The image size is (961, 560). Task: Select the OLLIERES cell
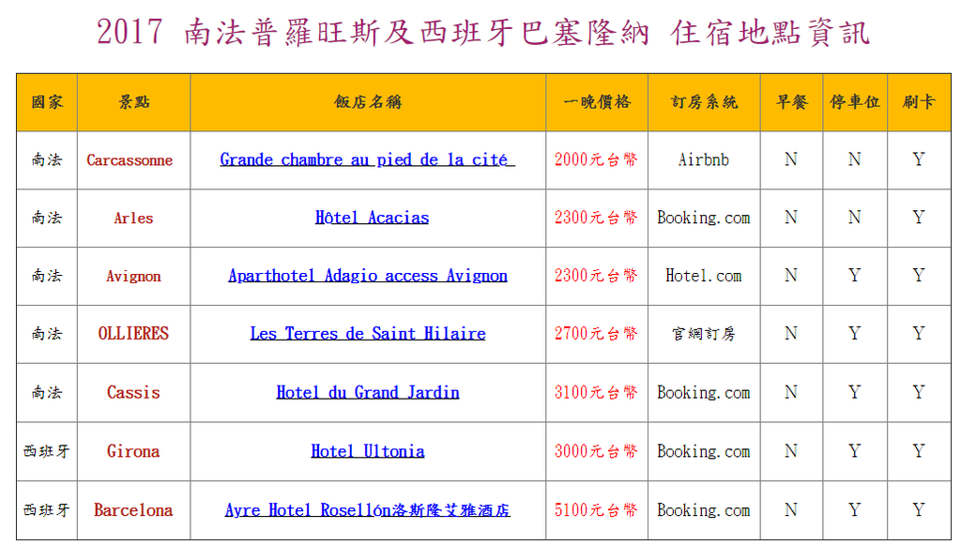coord(133,334)
